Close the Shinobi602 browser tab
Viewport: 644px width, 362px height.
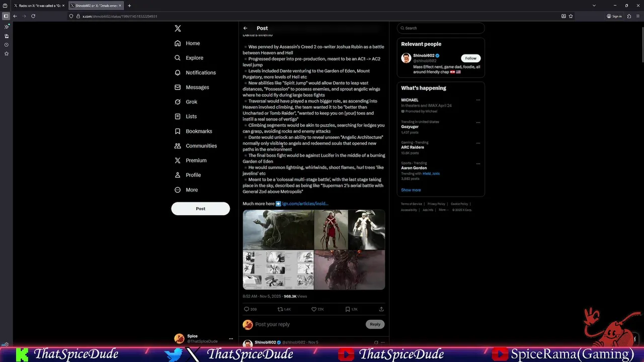coord(120,6)
